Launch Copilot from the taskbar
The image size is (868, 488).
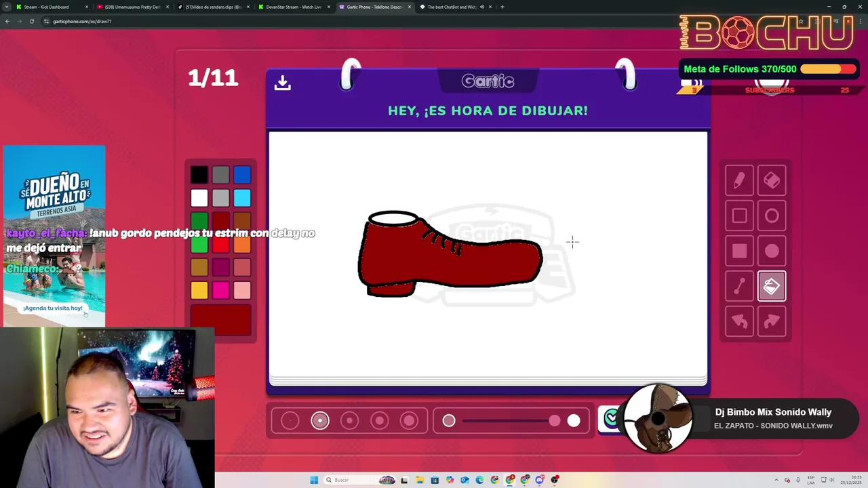pos(450,480)
